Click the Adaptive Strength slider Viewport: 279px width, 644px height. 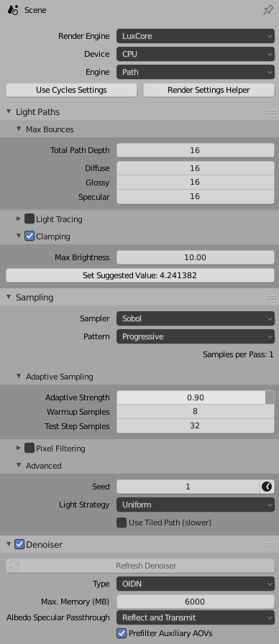click(x=195, y=397)
